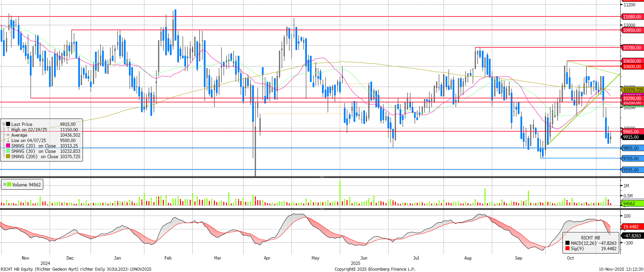This screenshot has width=644, height=272.
Task: Select the 9805.00 blue support label
Action: coord(631,148)
